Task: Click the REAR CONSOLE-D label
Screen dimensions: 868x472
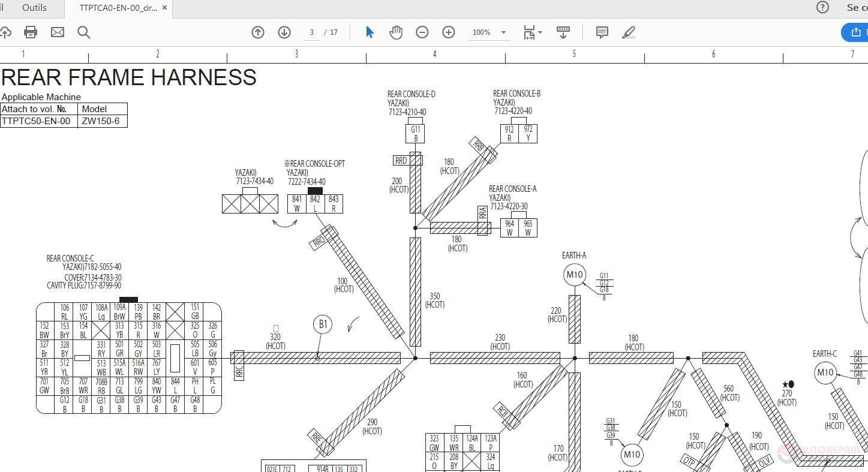Action: (412, 94)
